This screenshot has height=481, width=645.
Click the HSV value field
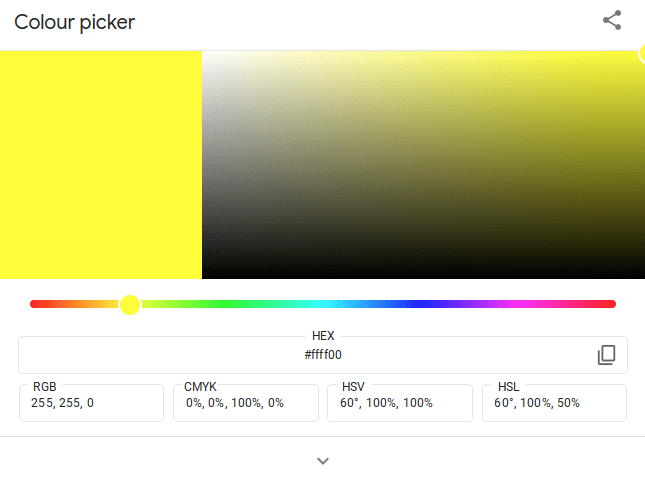(400, 403)
